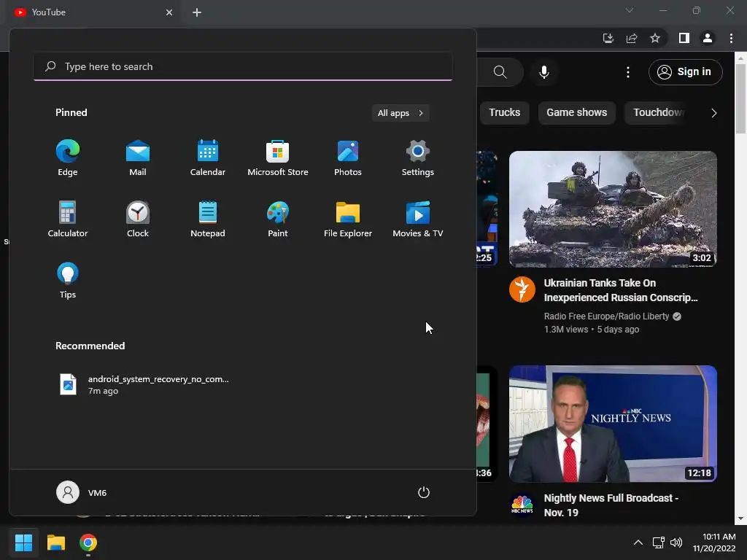Image resolution: width=747 pixels, height=560 pixels.
Task: Open the VM6 user account menu
Action: pyautogui.click(x=82, y=492)
